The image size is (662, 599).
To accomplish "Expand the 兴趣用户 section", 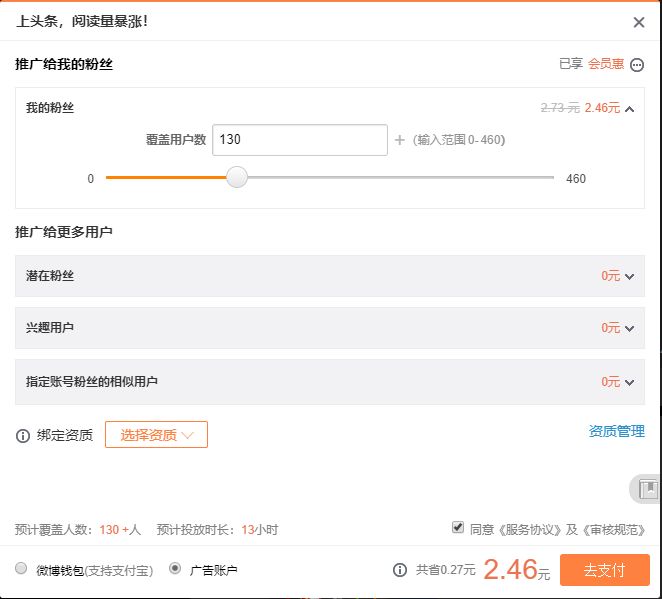I will 330,328.
